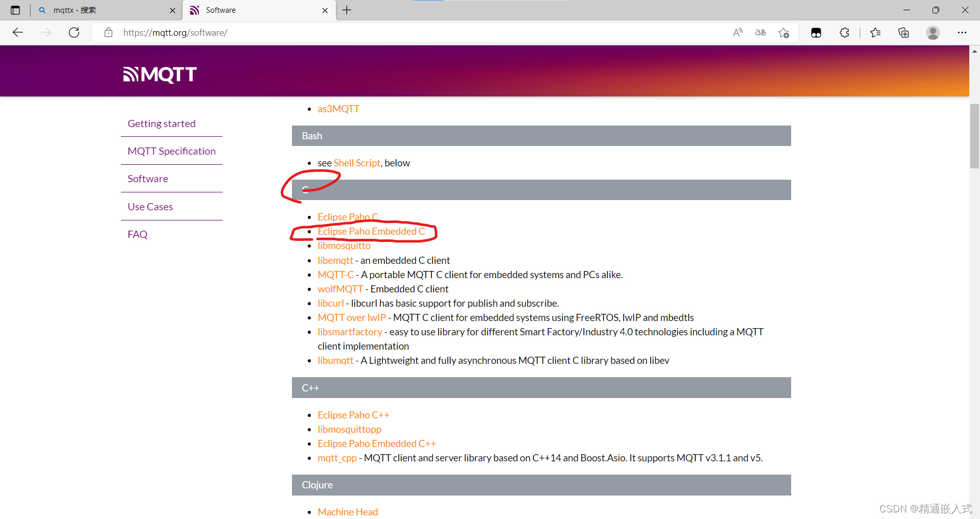This screenshot has width=980, height=519.
Task: Follow the Shell Script link
Action: coord(357,163)
